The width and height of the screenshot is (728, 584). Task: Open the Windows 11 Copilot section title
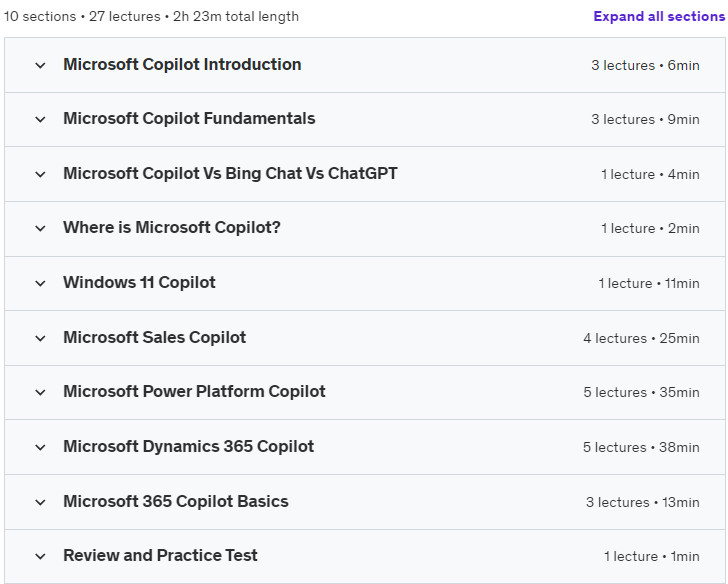coord(139,283)
